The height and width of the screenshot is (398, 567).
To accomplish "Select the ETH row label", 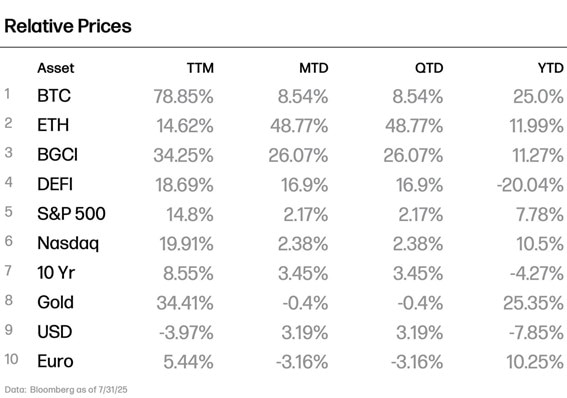I will coord(53,125).
